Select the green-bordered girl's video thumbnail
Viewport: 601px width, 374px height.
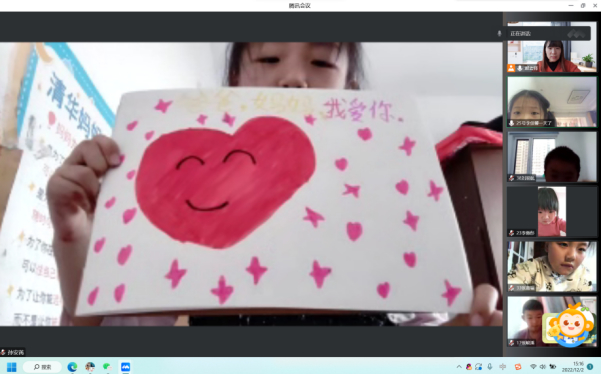[552, 102]
